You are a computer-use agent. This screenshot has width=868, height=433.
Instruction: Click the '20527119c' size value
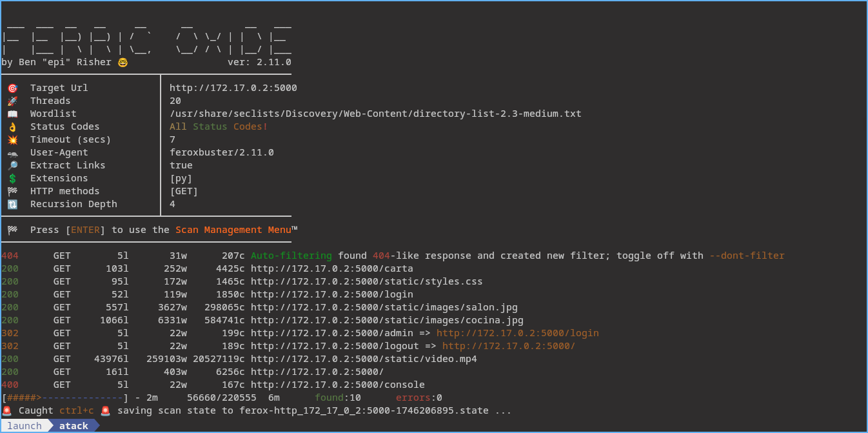click(x=219, y=359)
